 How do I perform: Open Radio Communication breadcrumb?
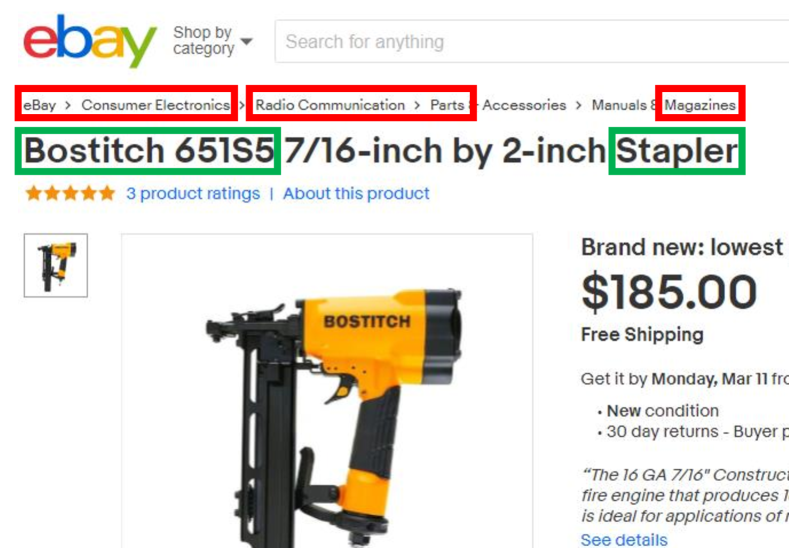point(330,105)
